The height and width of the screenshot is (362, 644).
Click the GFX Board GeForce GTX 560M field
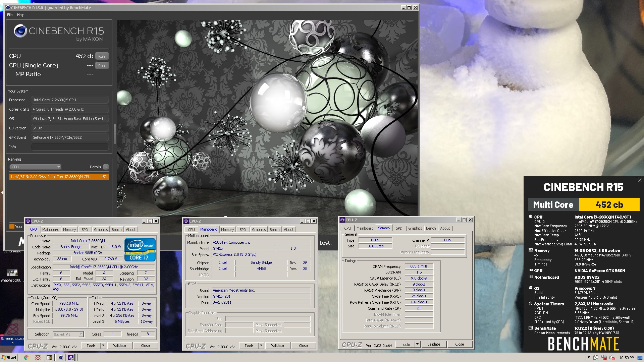pos(70,137)
